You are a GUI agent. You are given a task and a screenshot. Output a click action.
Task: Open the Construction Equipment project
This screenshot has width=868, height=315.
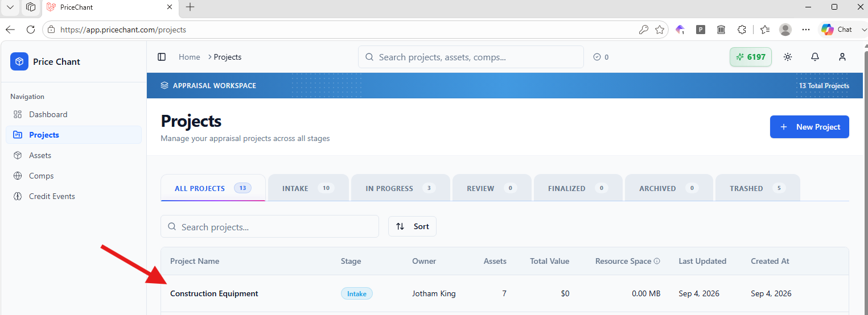coord(214,293)
